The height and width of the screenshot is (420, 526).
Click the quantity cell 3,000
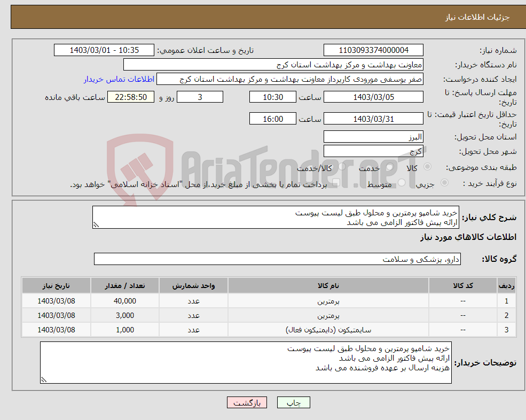coord(125,315)
